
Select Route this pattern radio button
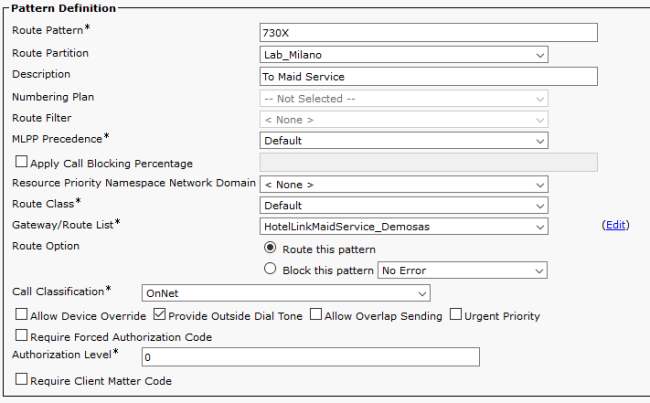270,247
